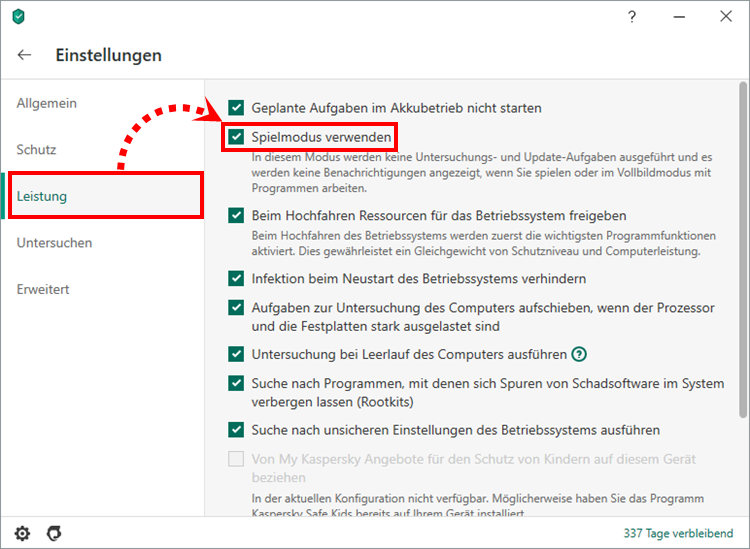The width and height of the screenshot is (750, 549).
Task: Close the Einstellungen window
Action: pos(726,17)
